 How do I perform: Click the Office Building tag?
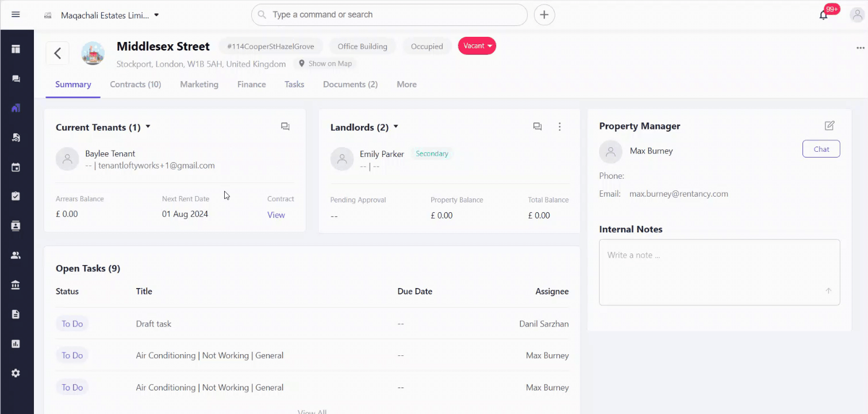click(x=362, y=47)
